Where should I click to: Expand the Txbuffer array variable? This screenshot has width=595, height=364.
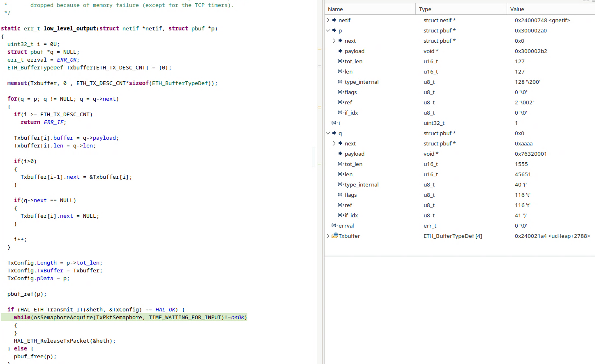tap(328, 236)
